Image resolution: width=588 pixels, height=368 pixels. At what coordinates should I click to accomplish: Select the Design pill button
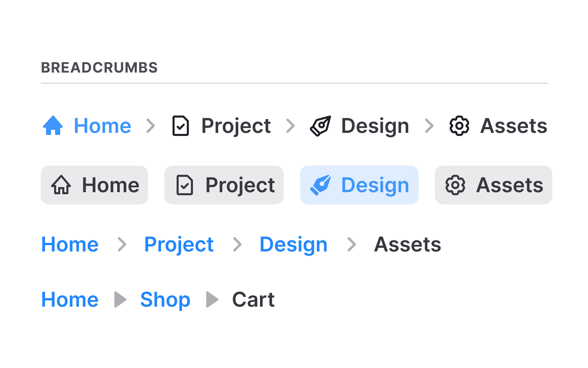pos(359,185)
